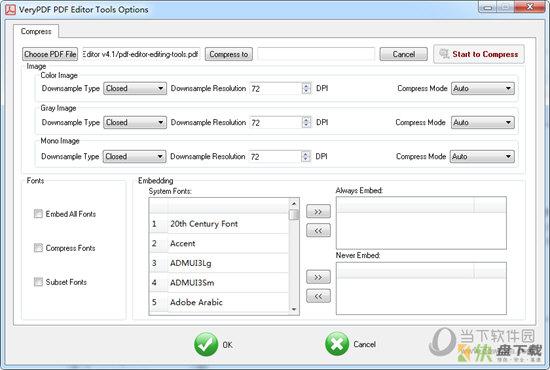Click the VeryPDF app icon in title bar
The image size is (550, 370).
[10, 9]
